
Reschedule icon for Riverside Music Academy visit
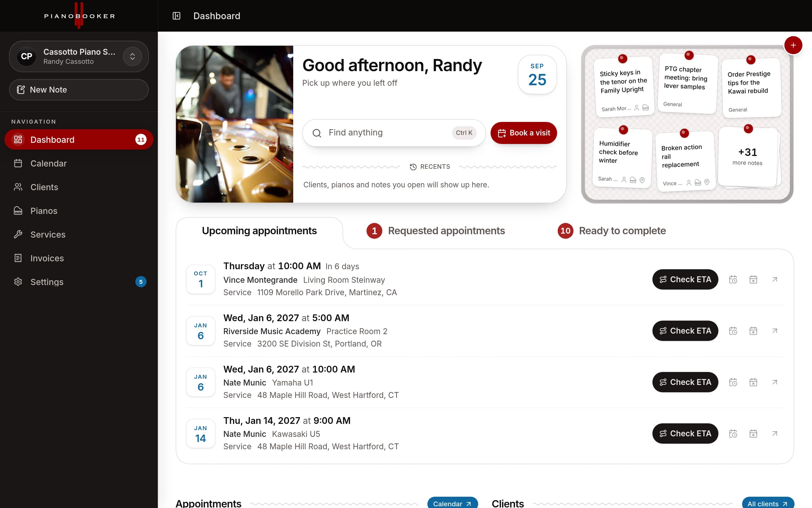(733, 331)
